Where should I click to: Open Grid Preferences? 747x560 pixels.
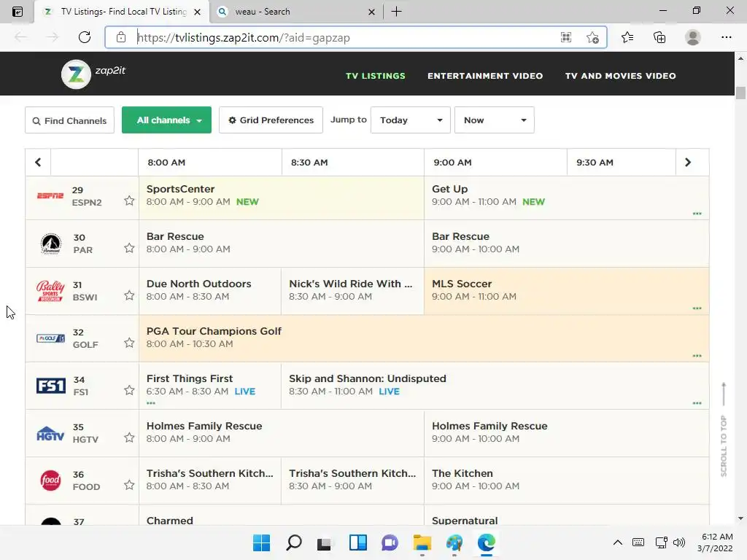coord(271,120)
